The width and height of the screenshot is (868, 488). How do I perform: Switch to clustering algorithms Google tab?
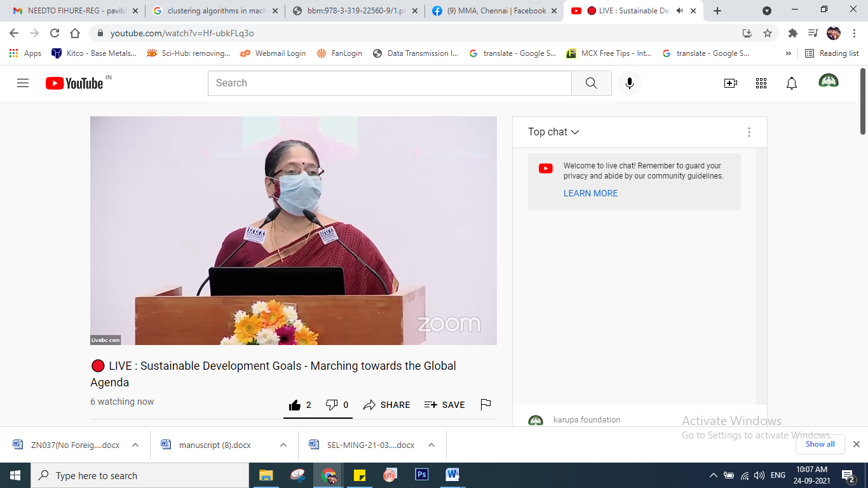216,11
